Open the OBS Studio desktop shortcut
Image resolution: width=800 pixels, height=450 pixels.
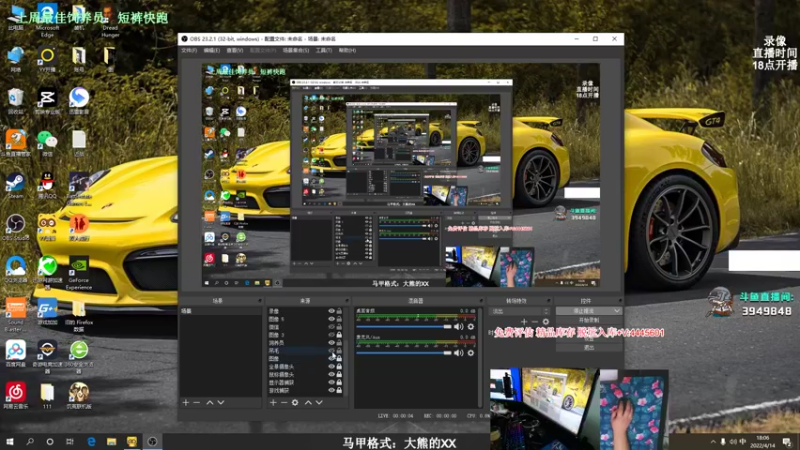[15, 228]
